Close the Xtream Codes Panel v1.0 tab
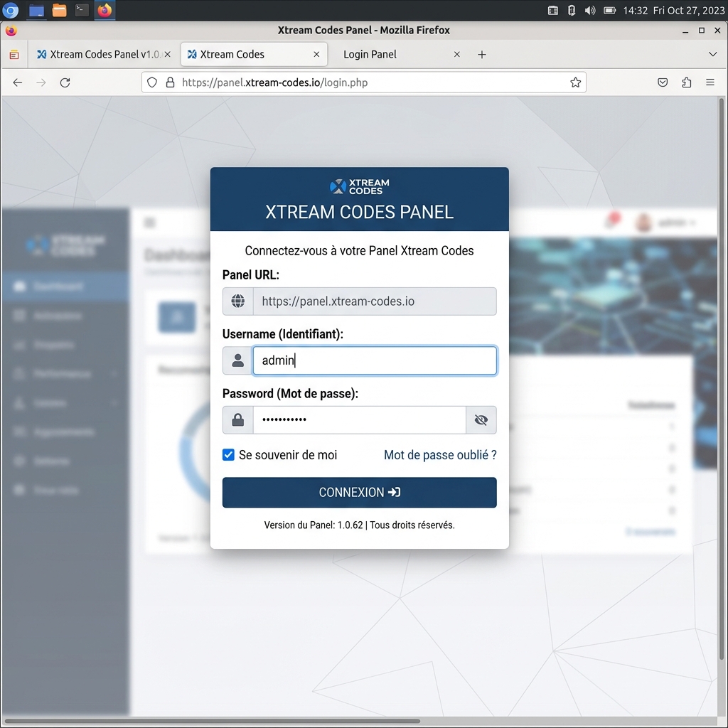 168,54
